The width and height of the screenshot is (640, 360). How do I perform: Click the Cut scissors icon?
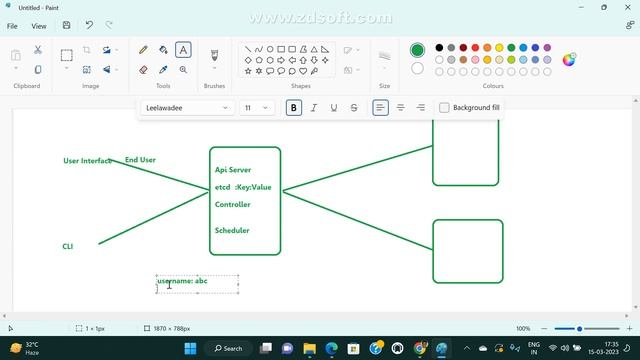pyautogui.click(x=38, y=50)
